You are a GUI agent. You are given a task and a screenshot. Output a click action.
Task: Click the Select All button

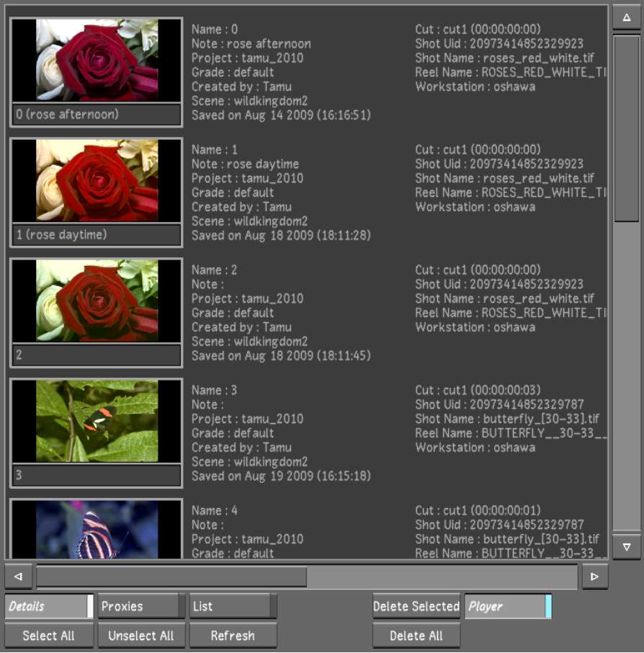coord(49,636)
